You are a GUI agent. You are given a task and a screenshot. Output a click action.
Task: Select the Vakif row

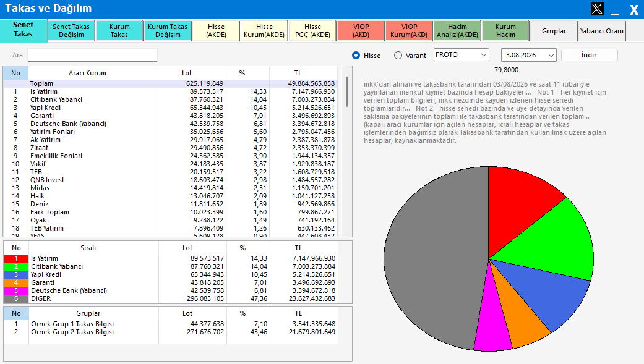(171, 164)
